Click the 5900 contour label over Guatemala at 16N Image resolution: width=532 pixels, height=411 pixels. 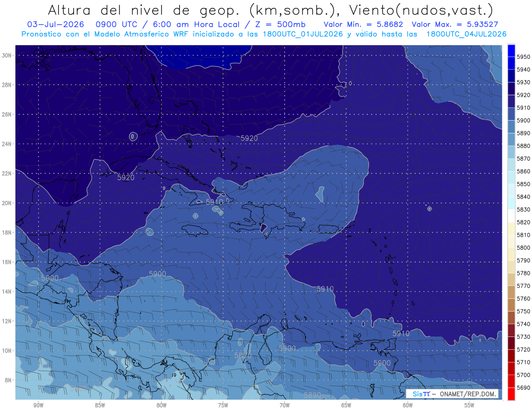coord(50,278)
